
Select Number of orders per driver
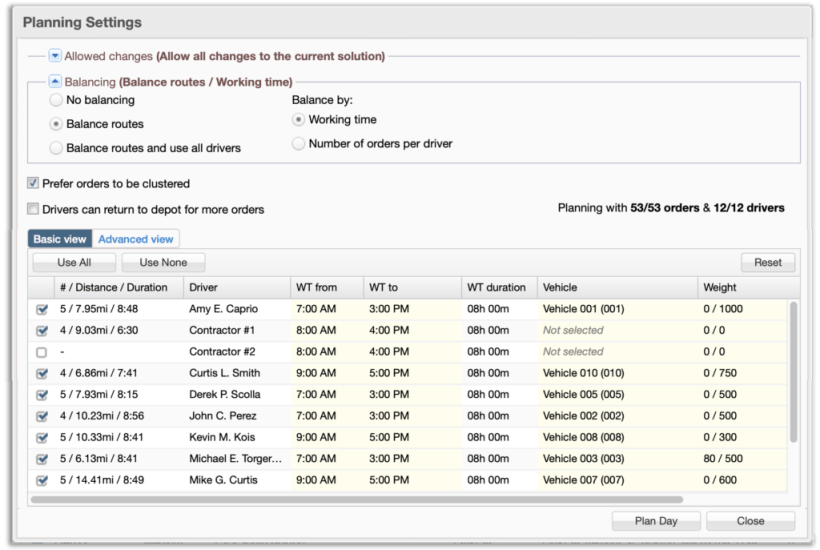coord(298,144)
